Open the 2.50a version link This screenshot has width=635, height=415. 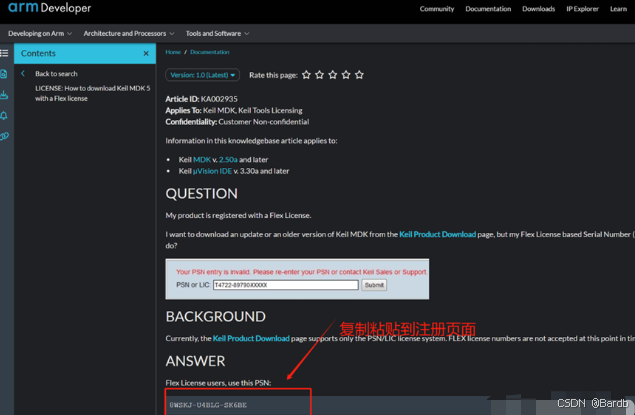tap(228, 160)
